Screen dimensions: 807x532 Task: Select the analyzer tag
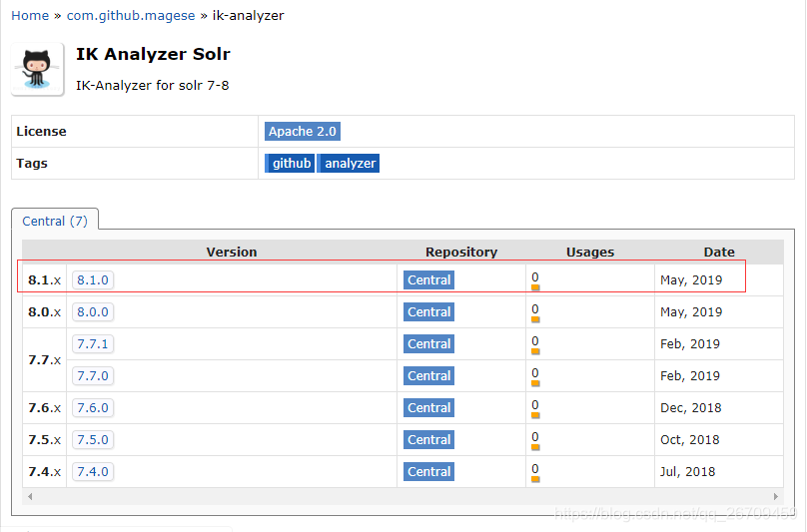click(x=349, y=163)
